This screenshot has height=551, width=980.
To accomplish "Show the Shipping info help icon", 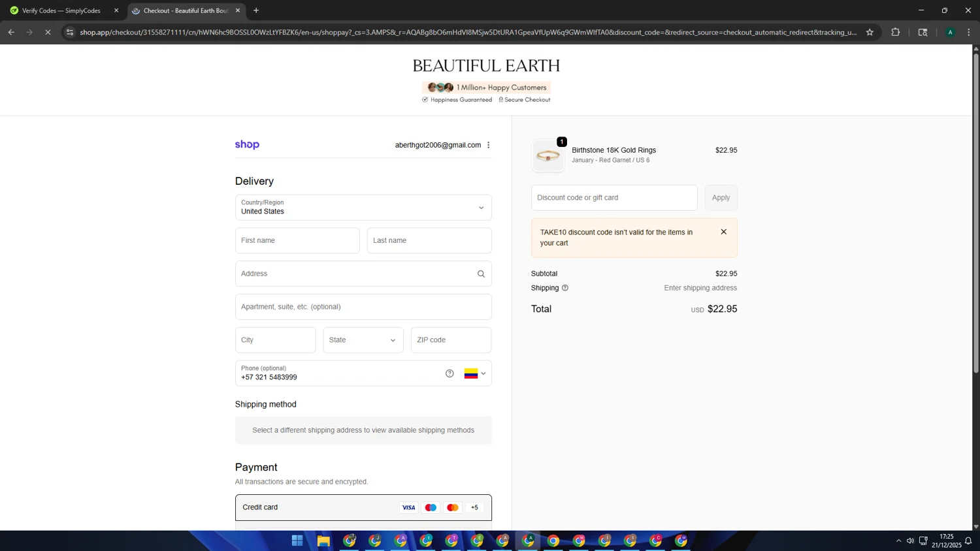I will point(565,288).
